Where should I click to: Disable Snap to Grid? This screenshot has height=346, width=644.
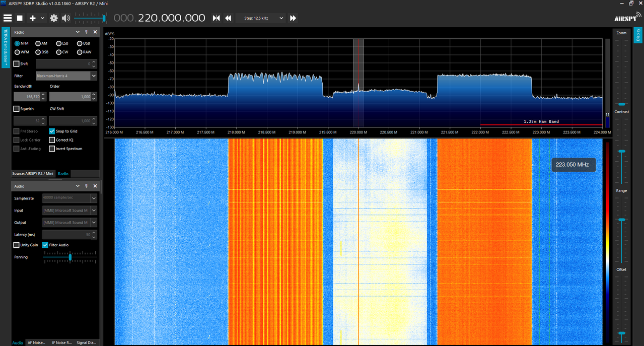tap(52, 131)
